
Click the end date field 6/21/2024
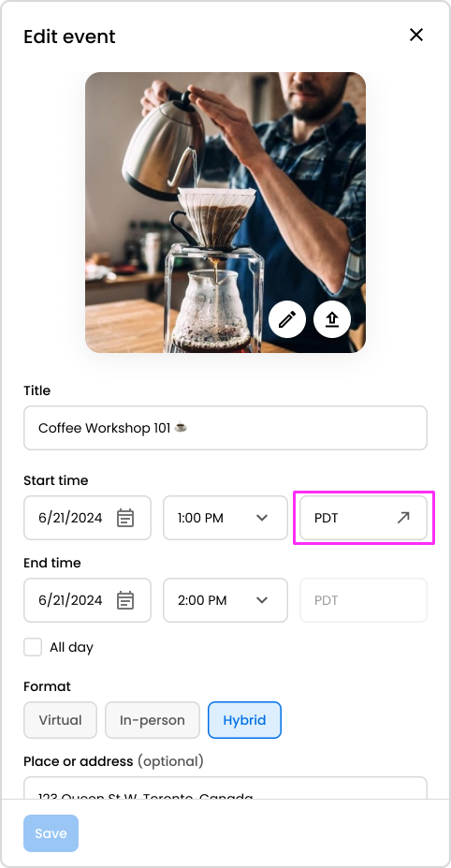(x=87, y=600)
